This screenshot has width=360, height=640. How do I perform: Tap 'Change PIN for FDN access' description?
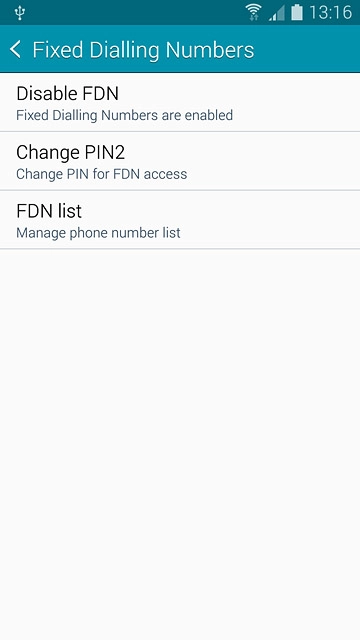coord(102,174)
